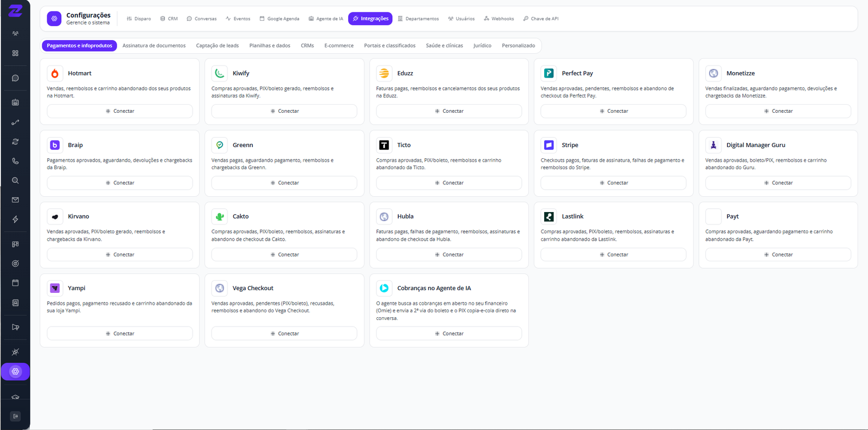This screenshot has height=430, width=868.
Task: Open the Saúde e clínicas category
Action: pyautogui.click(x=444, y=46)
